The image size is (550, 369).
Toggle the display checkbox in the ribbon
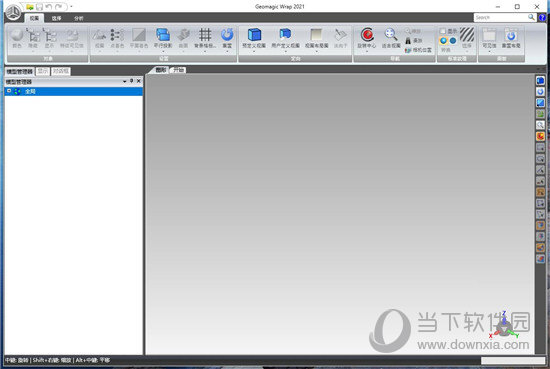[x=443, y=31]
